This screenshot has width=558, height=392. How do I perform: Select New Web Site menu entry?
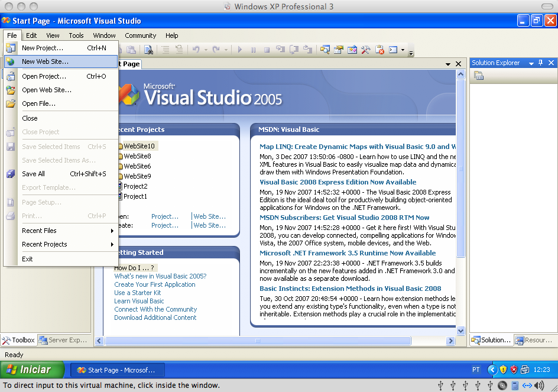click(x=61, y=61)
